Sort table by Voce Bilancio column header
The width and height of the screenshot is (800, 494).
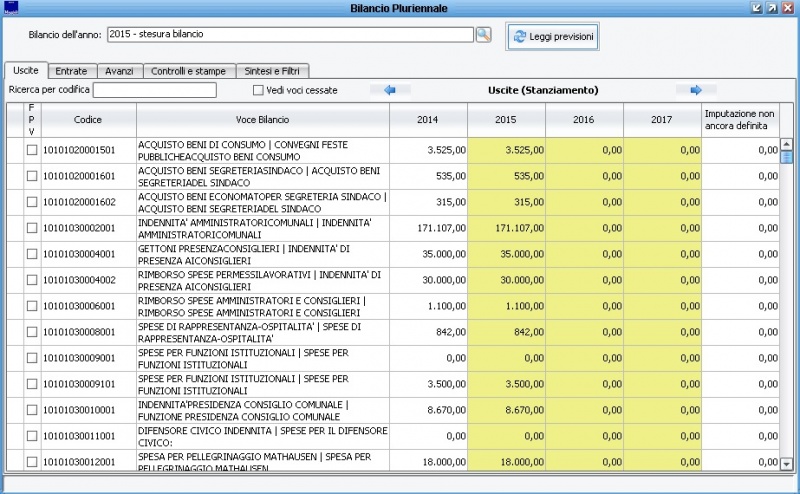pyautogui.click(x=263, y=119)
